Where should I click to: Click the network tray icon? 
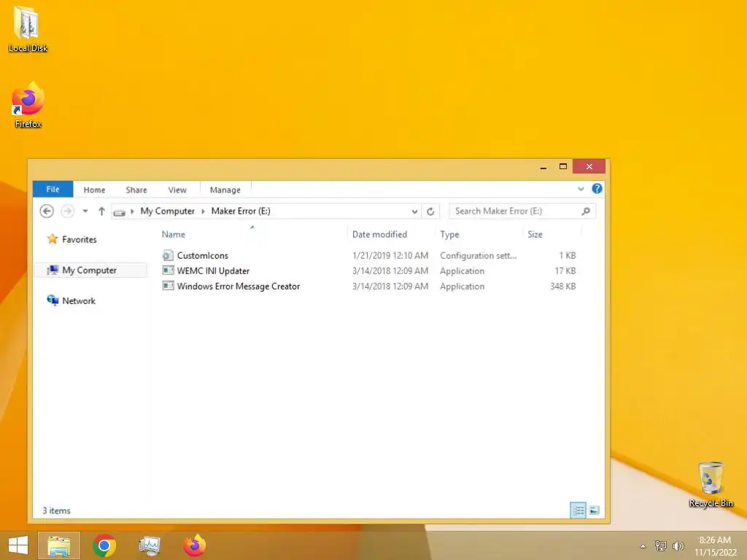(x=661, y=545)
